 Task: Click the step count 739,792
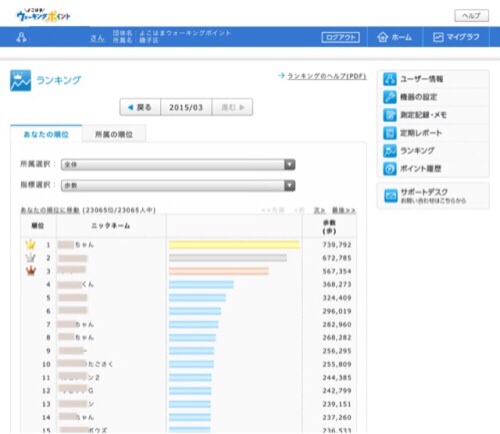(337, 245)
